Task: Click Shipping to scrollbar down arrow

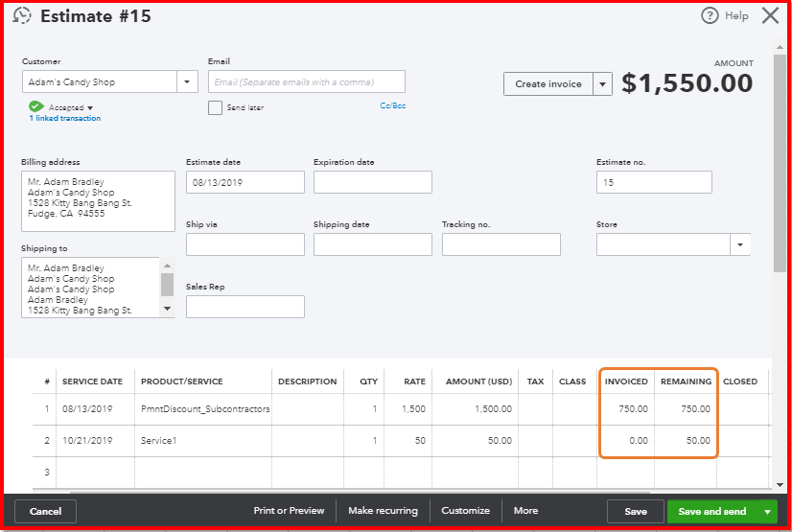Action: pos(167,309)
